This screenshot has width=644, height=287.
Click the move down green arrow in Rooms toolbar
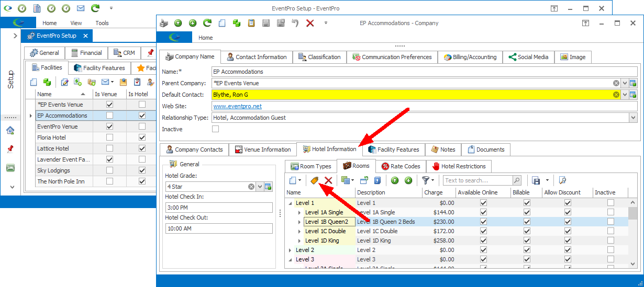[x=408, y=180]
